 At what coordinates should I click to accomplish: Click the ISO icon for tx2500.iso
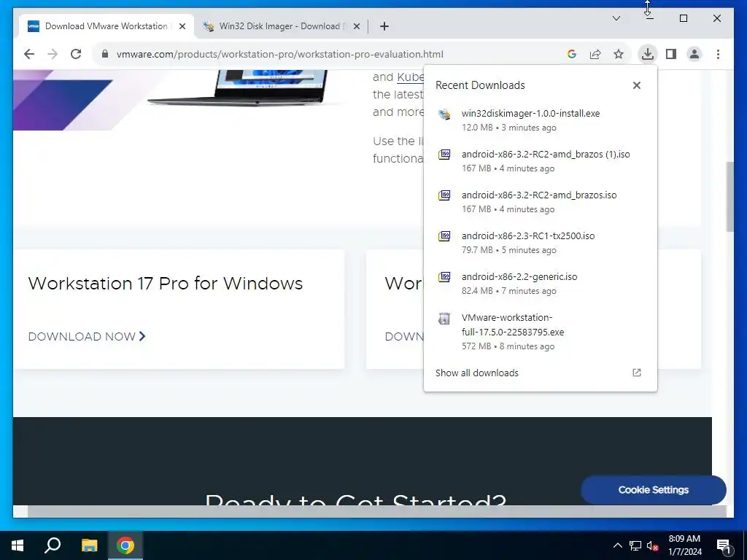(444, 236)
